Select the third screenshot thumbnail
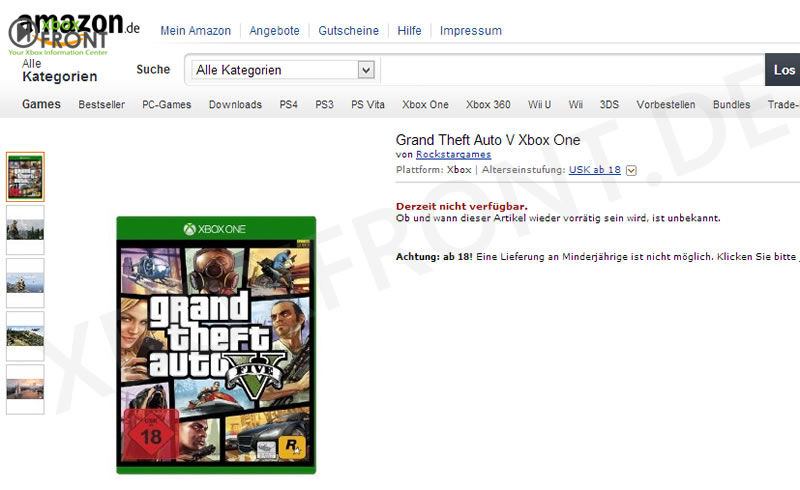This screenshot has height=490, width=800. pos(25,283)
